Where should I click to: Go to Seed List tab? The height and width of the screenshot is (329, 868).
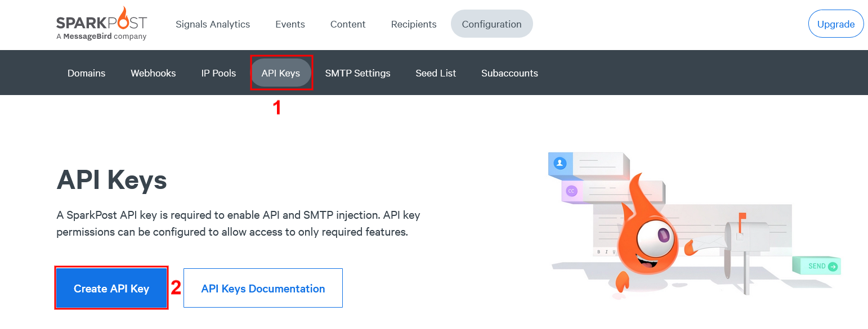click(x=436, y=73)
